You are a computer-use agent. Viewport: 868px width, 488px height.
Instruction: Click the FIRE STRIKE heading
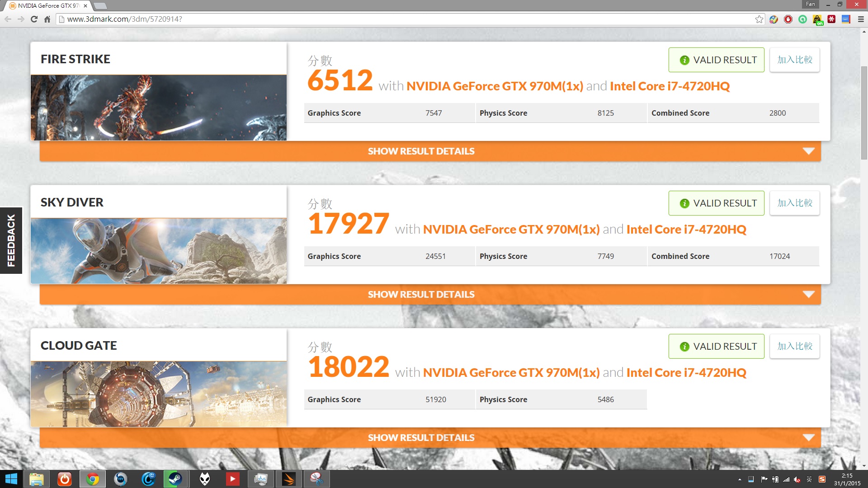[x=75, y=59]
